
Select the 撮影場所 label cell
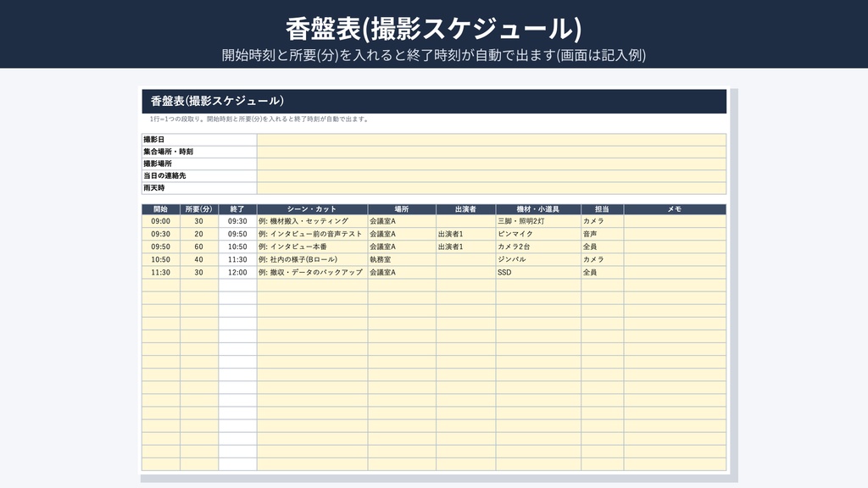point(199,164)
